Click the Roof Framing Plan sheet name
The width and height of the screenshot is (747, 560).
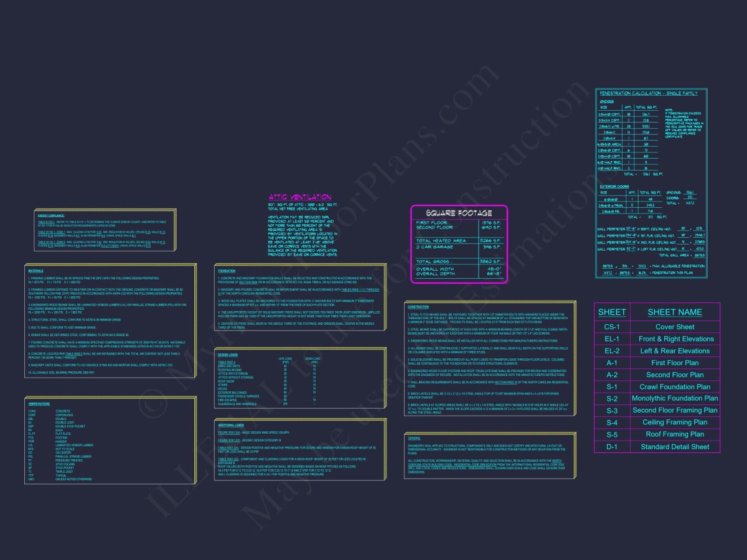coord(675,434)
